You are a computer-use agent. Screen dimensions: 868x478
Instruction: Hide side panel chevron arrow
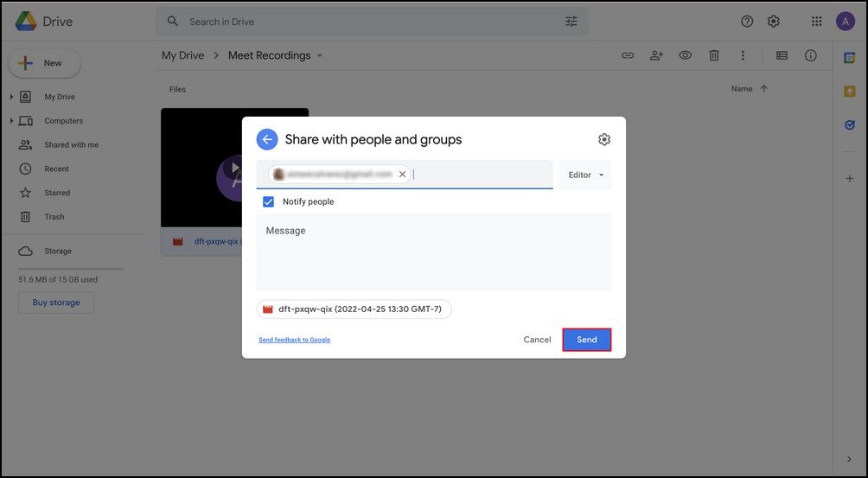click(849, 459)
